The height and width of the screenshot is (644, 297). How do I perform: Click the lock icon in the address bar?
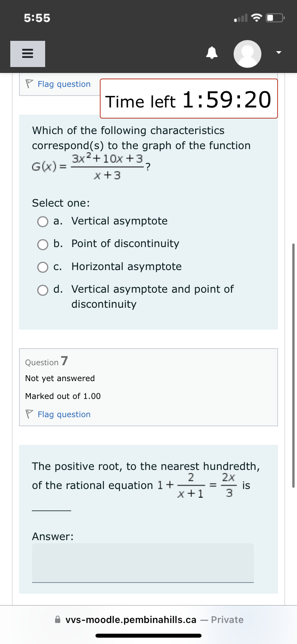(x=59, y=620)
